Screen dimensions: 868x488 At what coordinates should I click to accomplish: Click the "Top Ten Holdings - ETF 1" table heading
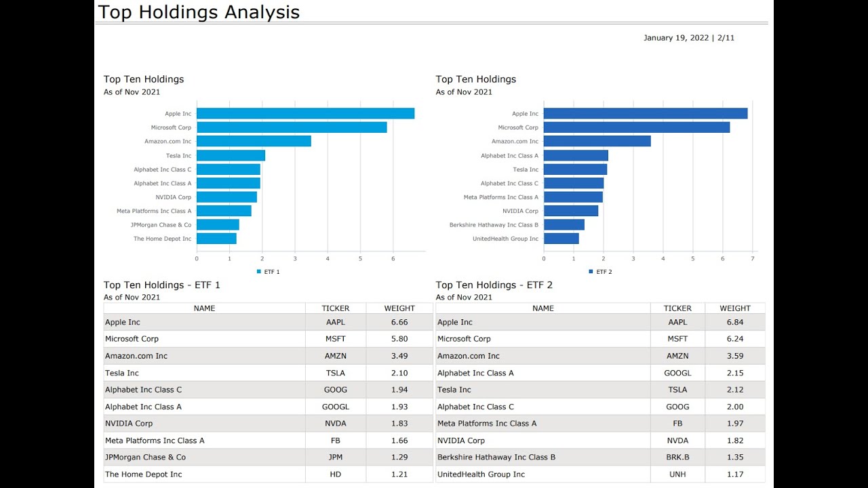point(162,285)
